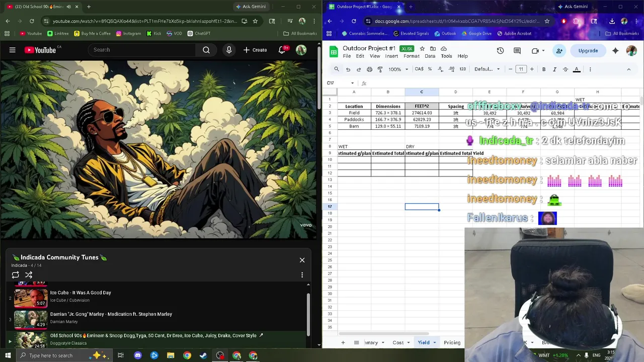Collapse the Sheets toolbar with the up chevron
This screenshot has width=644, height=362.
point(628,69)
